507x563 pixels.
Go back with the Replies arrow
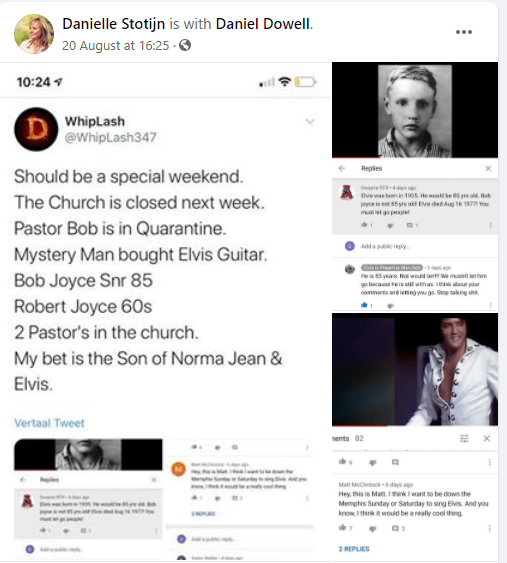pyautogui.click(x=341, y=168)
